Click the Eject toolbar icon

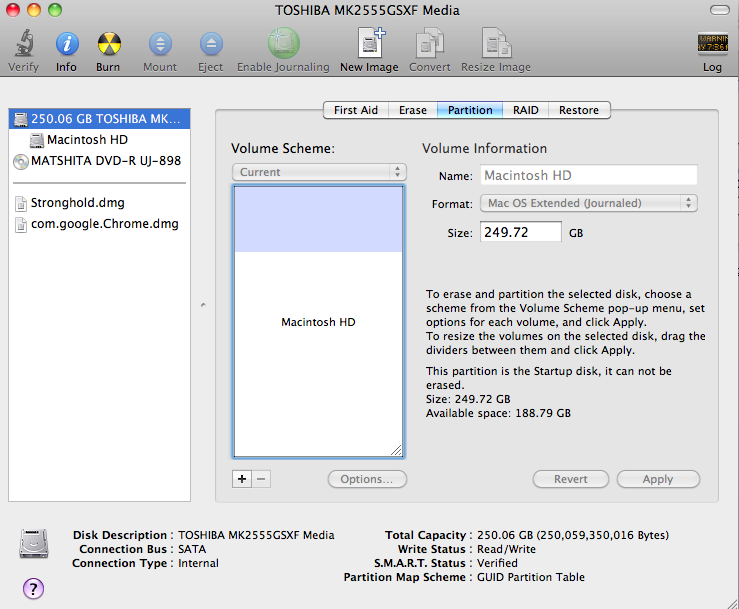[x=211, y=44]
